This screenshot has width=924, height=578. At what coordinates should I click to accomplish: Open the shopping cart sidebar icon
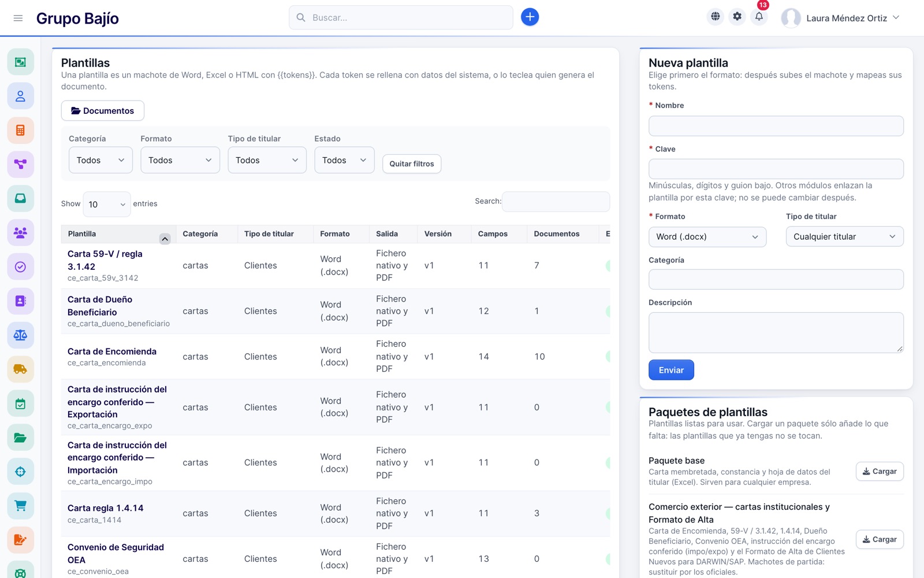pyautogui.click(x=20, y=506)
